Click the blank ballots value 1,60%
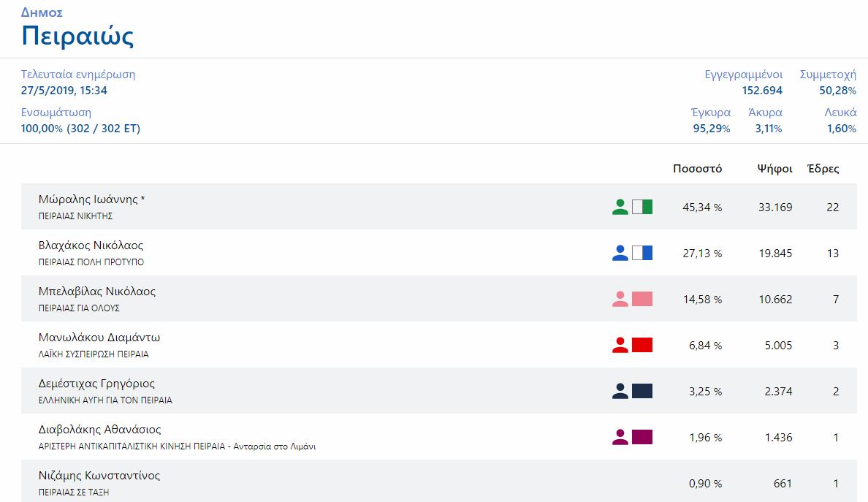 click(842, 129)
